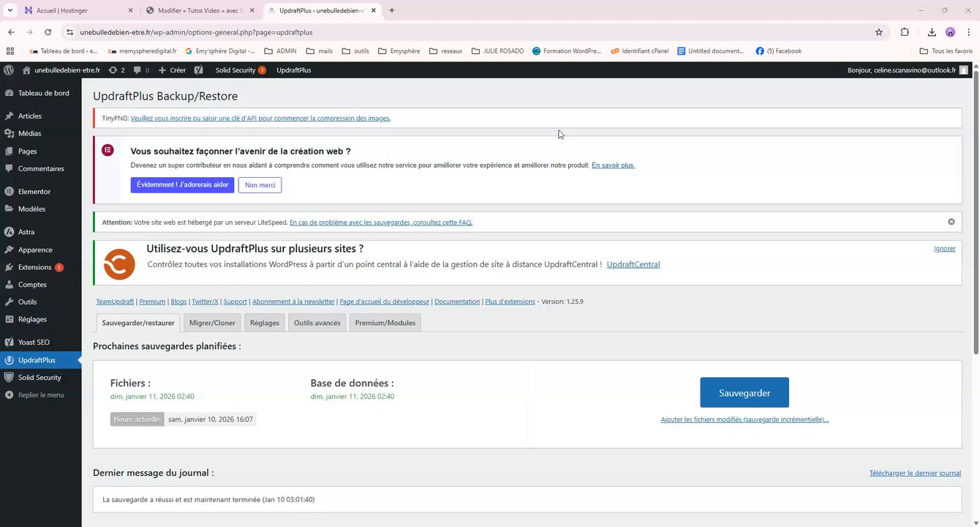Open the En savoir plus link

[x=613, y=165]
